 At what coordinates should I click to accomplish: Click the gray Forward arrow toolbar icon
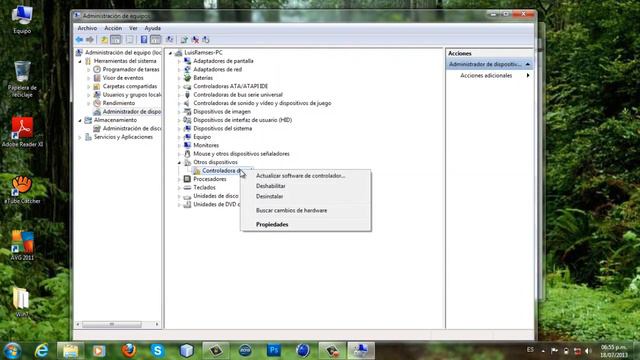(x=90, y=40)
